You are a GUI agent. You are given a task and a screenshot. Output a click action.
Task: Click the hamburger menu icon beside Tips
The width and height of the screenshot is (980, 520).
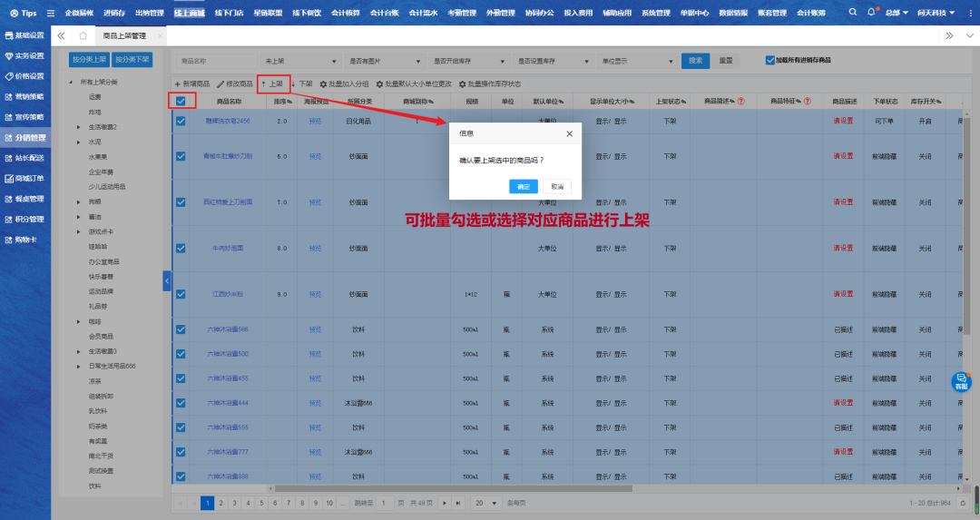pos(50,14)
